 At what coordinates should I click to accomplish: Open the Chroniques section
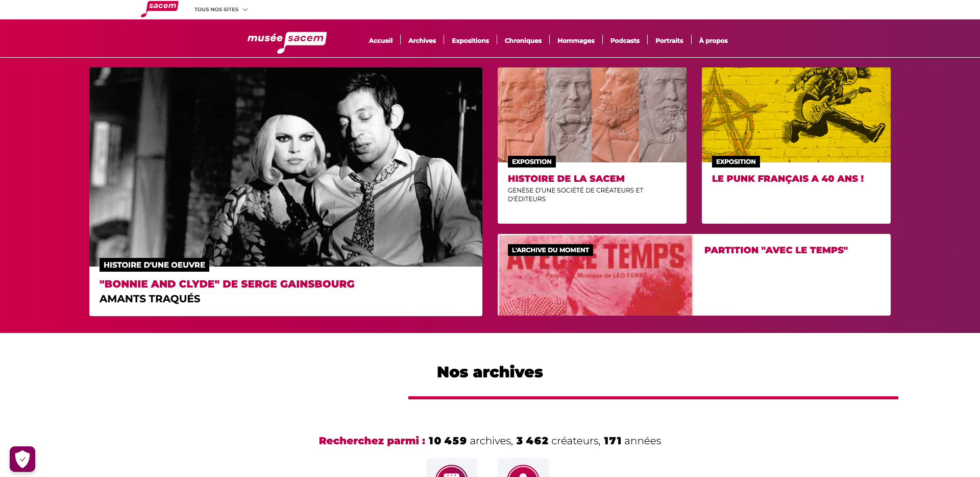(x=523, y=40)
